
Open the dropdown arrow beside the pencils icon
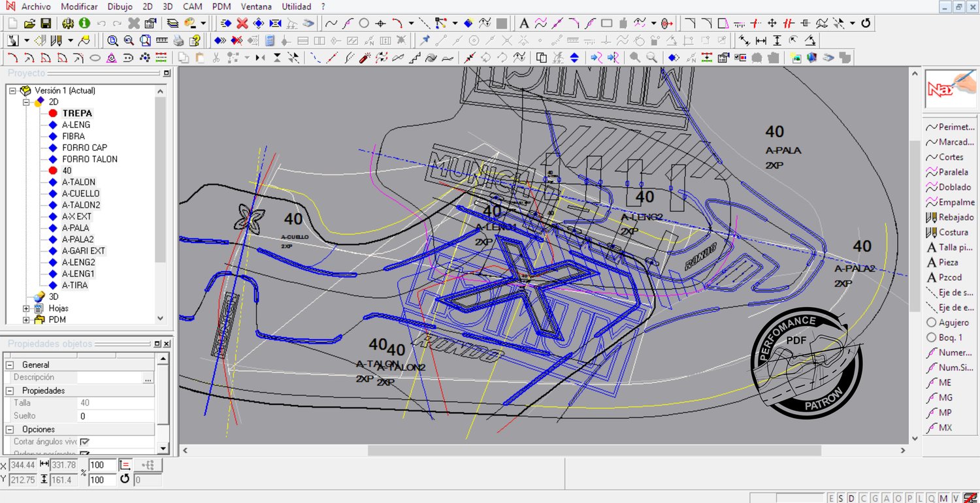coord(70,41)
